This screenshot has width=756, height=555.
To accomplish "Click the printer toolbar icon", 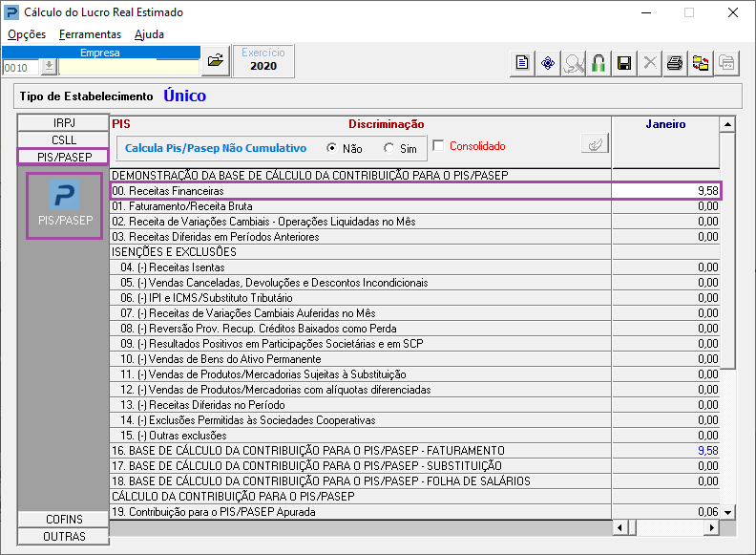I will pos(675,63).
